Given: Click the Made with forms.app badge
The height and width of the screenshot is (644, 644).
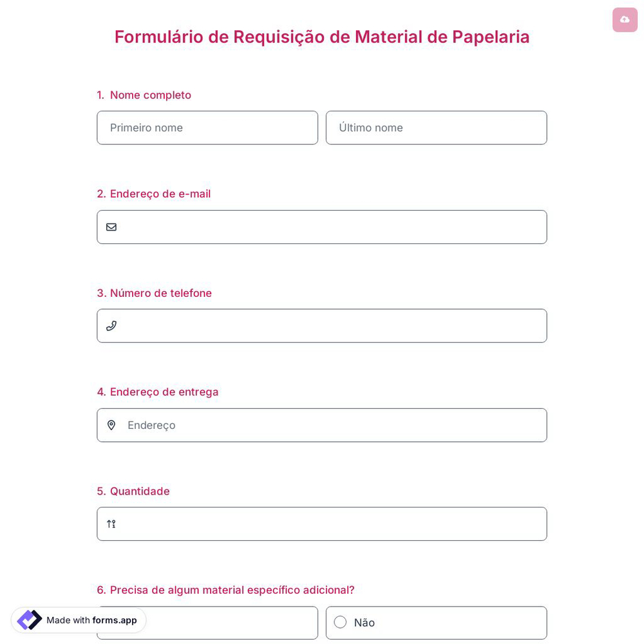Looking at the screenshot, I should coord(78,620).
